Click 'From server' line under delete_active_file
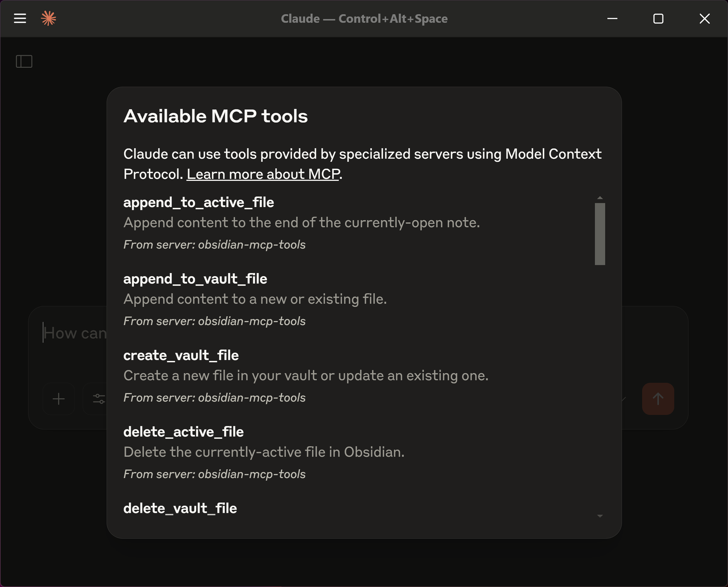The width and height of the screenshot is (728, 587). 214,474
